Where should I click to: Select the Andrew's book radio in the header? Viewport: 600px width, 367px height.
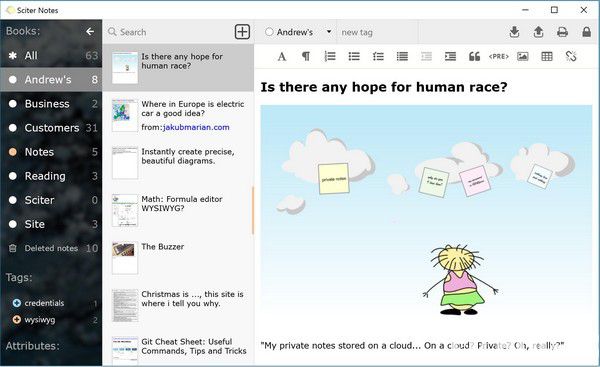[269, 32]
